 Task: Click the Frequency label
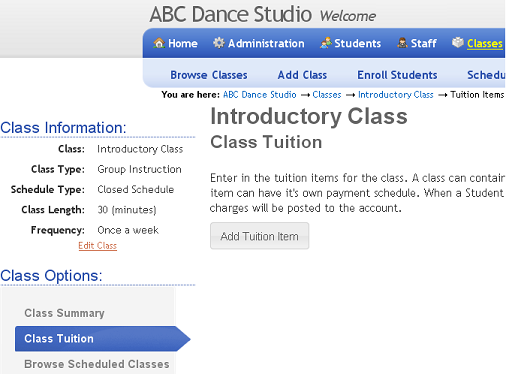(x=58, y=230)
